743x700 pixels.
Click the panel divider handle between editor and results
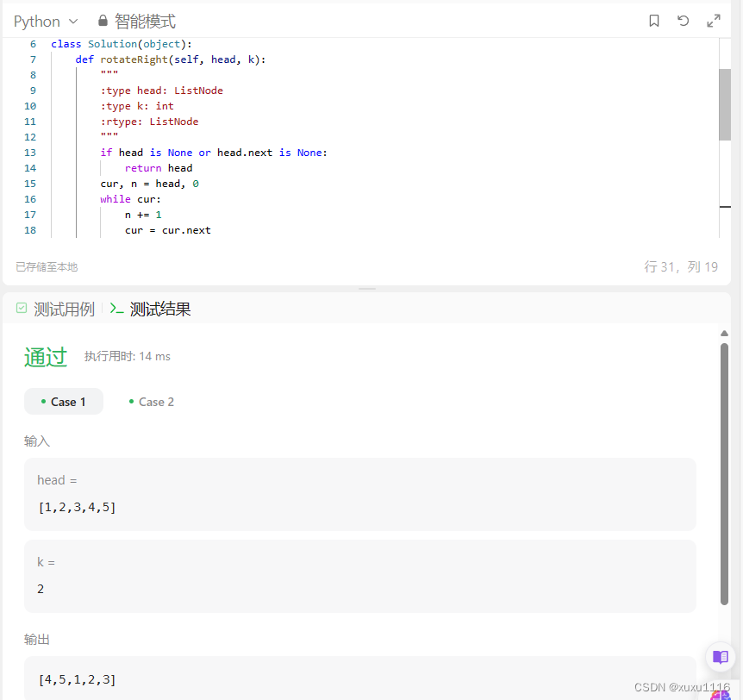pyautogui.click(x=367, y=289)
